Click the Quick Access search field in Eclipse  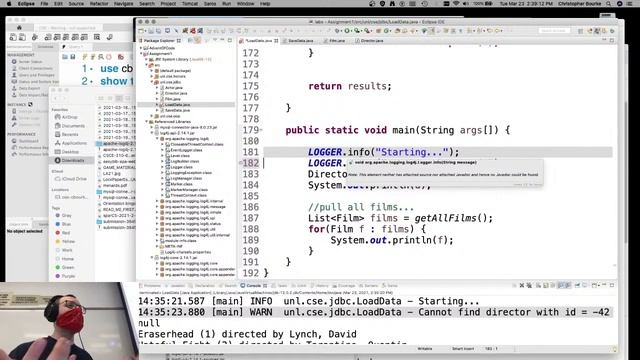(554, 31)
